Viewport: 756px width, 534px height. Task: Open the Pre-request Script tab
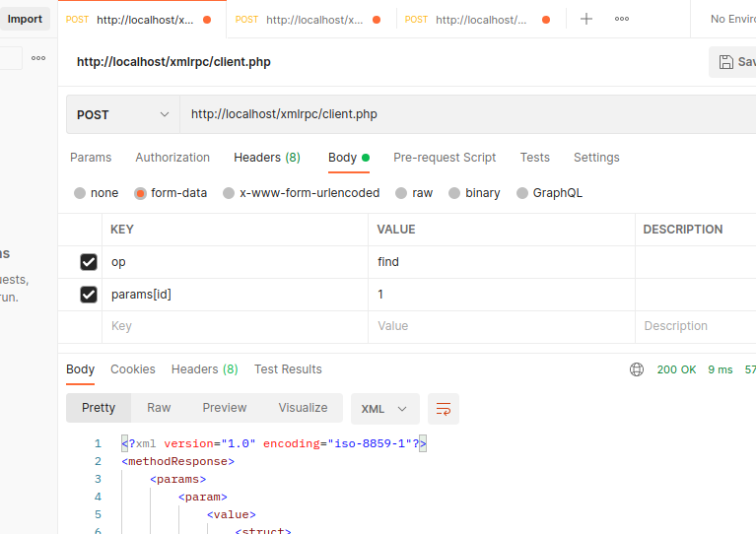pos(445,158)
